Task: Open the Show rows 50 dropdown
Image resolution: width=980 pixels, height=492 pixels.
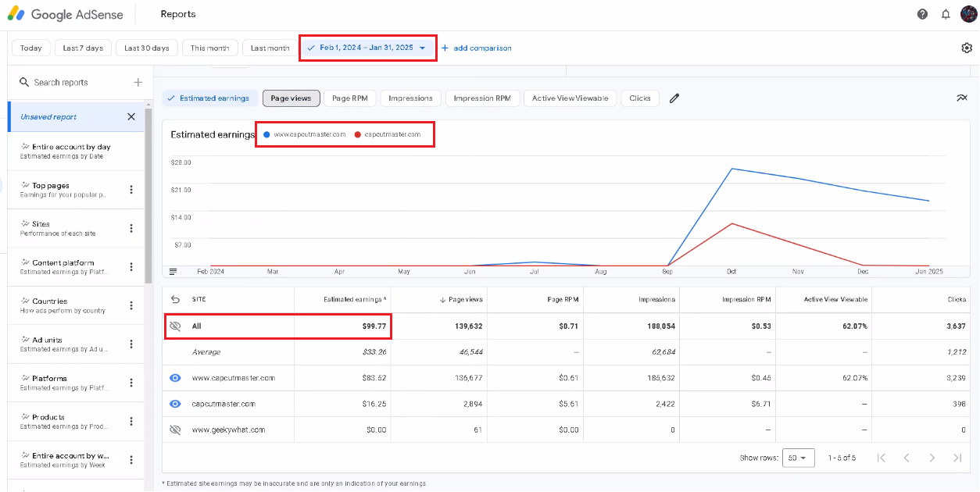Action: pyautogui.click(x=799, y=458)
